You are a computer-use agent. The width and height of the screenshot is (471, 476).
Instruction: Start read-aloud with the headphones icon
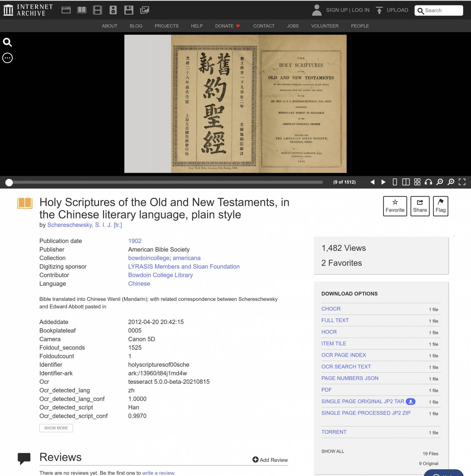(x=428, y=182)
